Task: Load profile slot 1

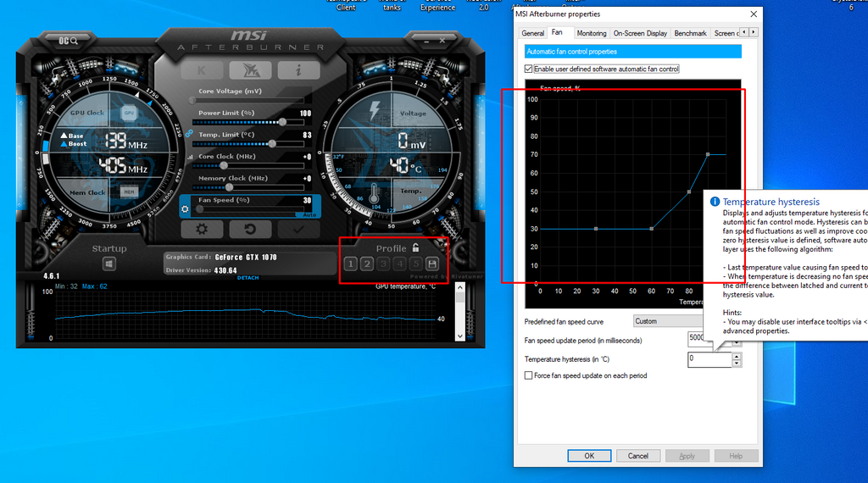Action: point(350,264)
